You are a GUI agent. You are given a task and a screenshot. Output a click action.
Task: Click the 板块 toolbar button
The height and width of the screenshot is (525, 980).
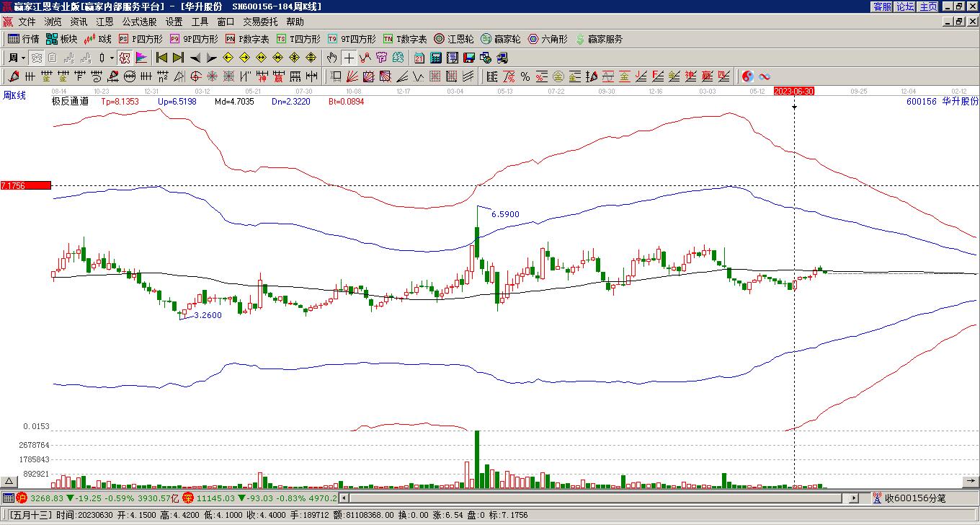[61, 39]
